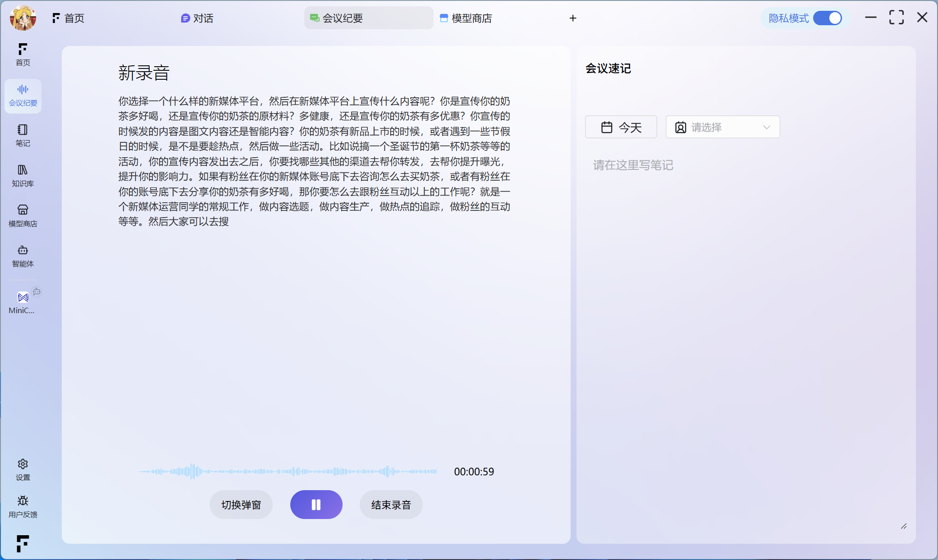Go to 智能体 in sidebar

point(23,256)
